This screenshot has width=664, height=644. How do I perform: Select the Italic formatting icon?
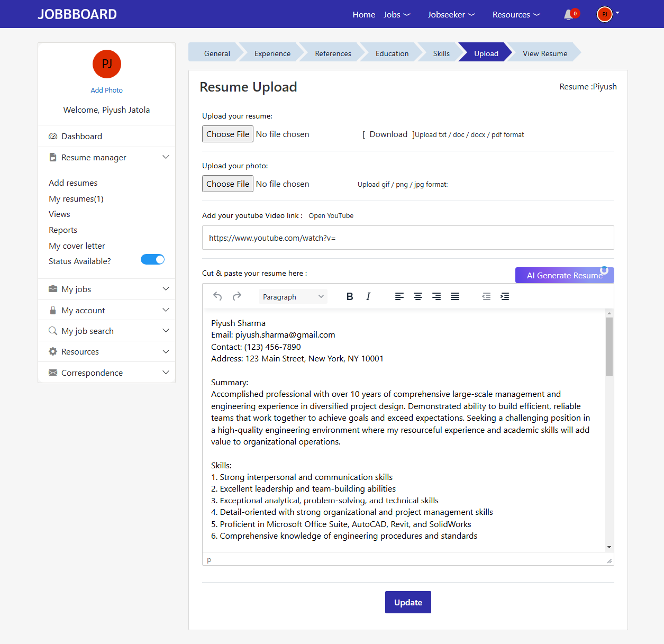pos(368,296)
